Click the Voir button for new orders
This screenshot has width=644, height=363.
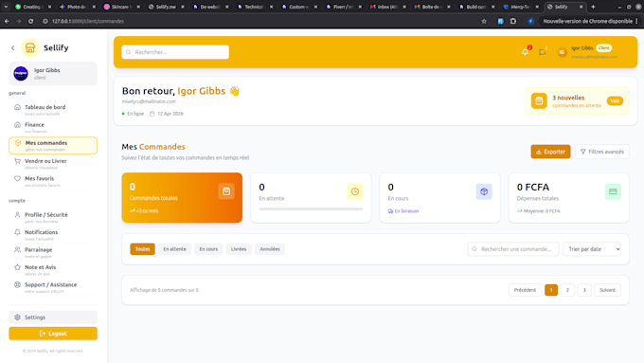[x=615, y=100]
